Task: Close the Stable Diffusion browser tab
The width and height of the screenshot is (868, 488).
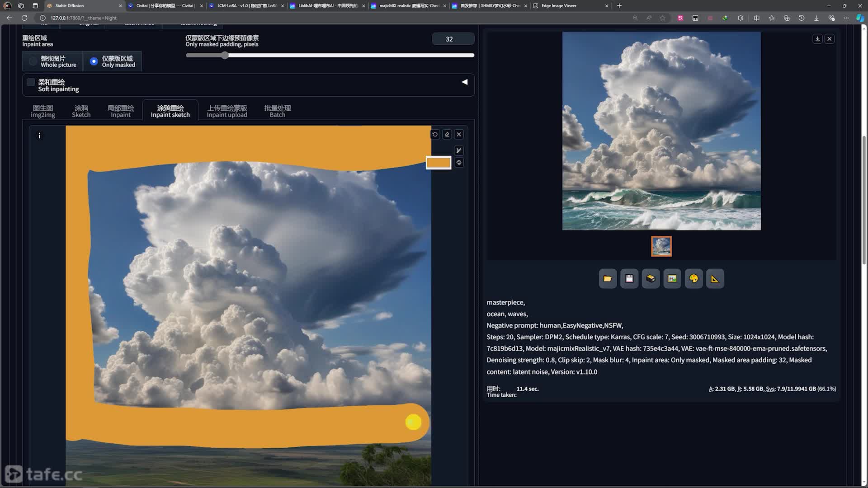Action: [120, 6]
